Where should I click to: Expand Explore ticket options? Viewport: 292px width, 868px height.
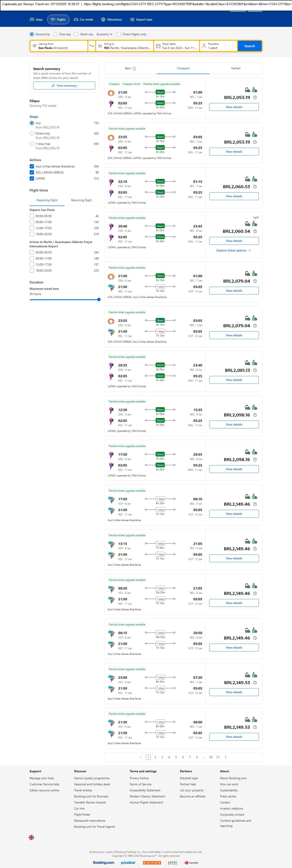[x=234, y=250]
